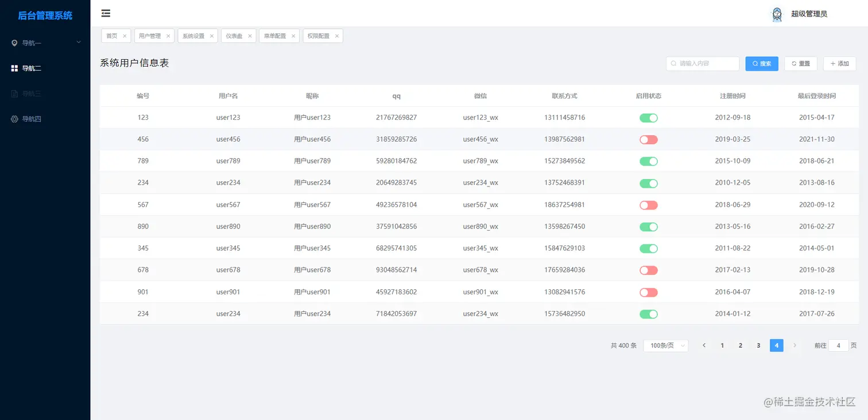The height and width of the screenshot is (420, 868).
Task: Click the next page arrow in pagination
Action: pos(795,345)
